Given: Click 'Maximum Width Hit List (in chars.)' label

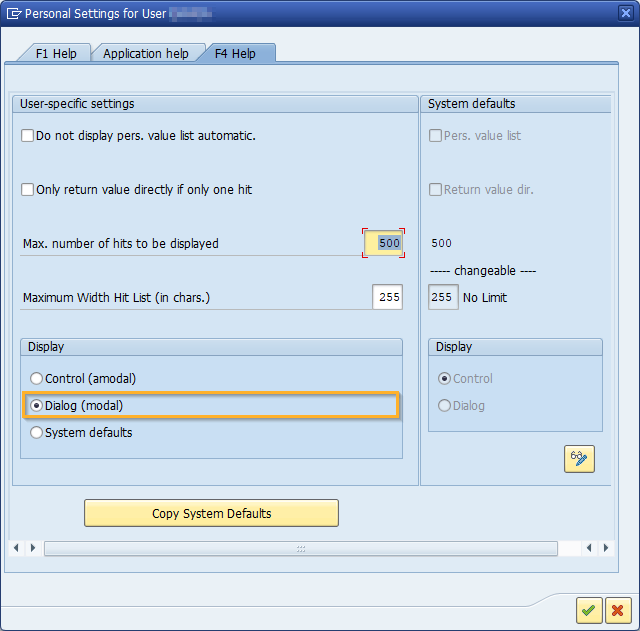Looking at the screenshot, I should [x=116, y=298].
